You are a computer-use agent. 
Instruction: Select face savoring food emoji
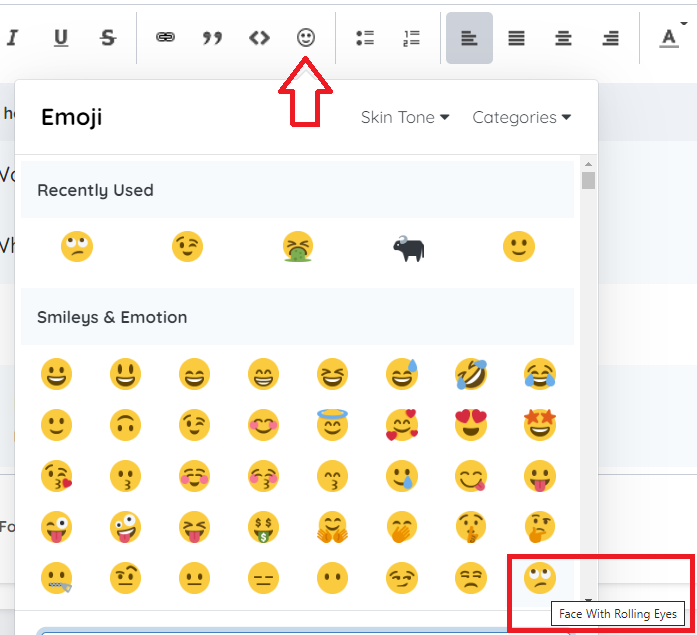[x=471, y=476]
